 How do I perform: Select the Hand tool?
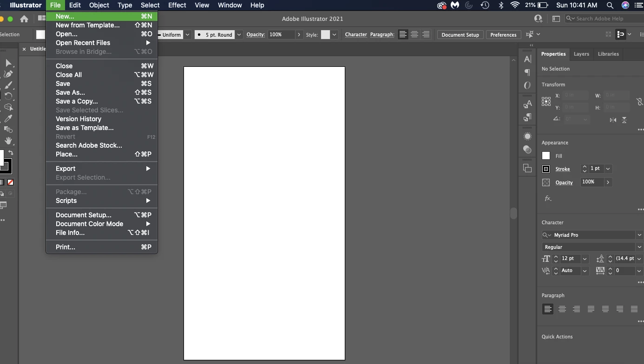8,141
